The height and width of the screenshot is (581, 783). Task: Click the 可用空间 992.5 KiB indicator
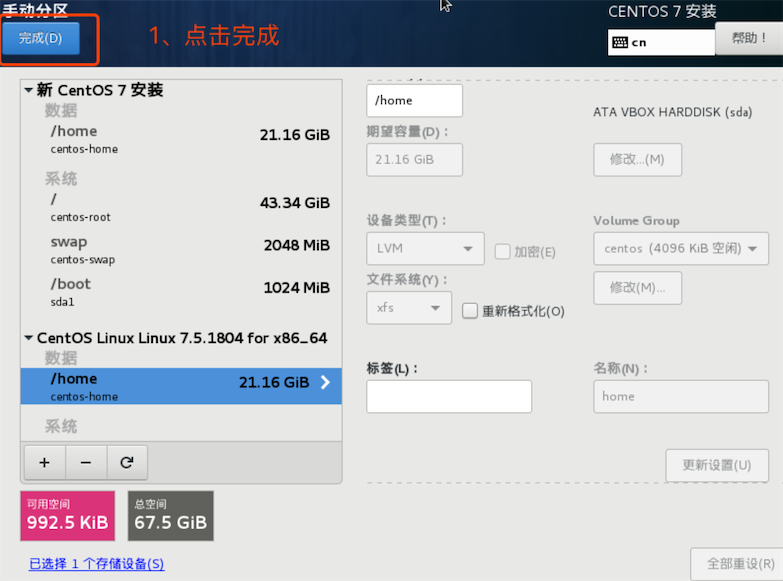(67, 516)
